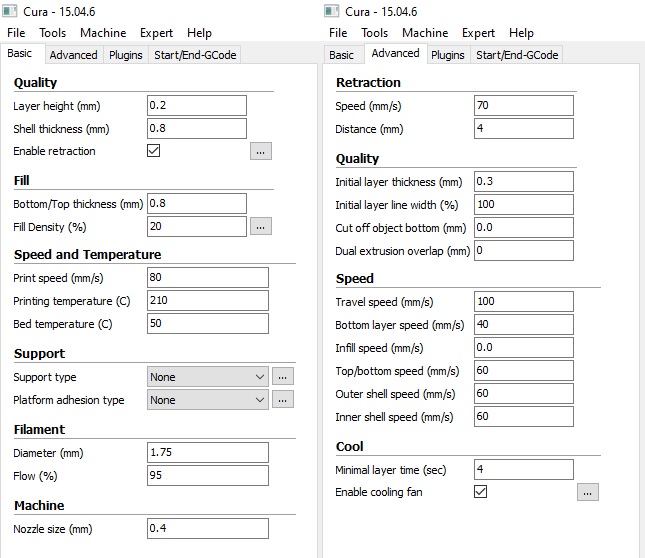Click the Travel speed input field
Image resolution: width=645 pixels, height=558 pixels.
click(524, 302)
